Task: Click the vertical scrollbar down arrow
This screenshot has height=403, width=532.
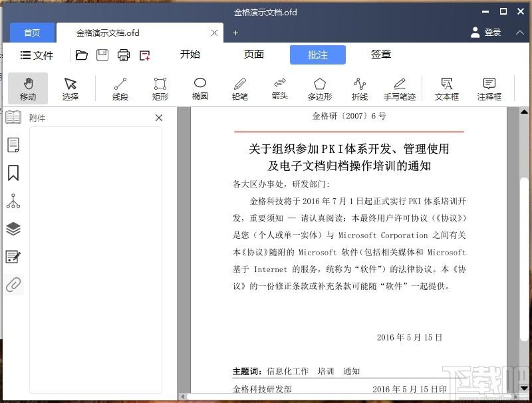Action: click(x=525, y=388)
